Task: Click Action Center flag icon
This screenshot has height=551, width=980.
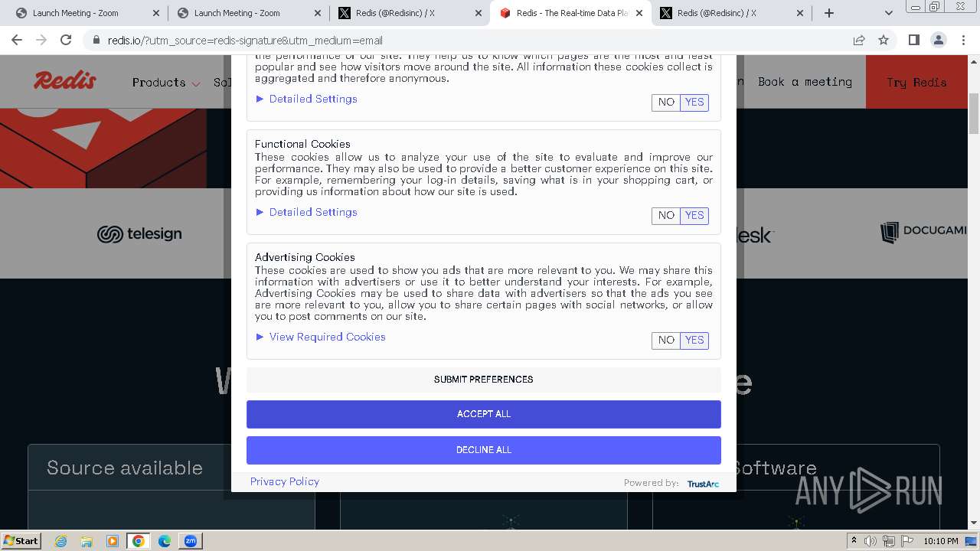Action: (906, 541)
